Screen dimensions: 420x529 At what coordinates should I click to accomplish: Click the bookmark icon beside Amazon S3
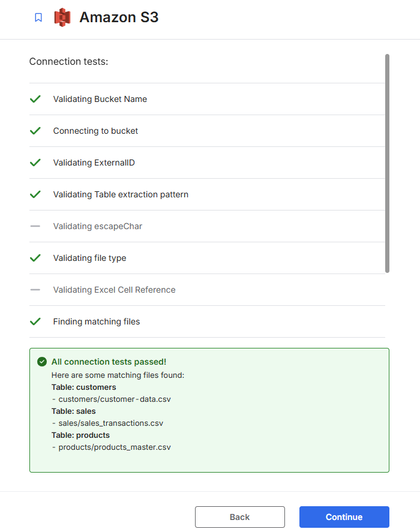(x=38, y=17)
